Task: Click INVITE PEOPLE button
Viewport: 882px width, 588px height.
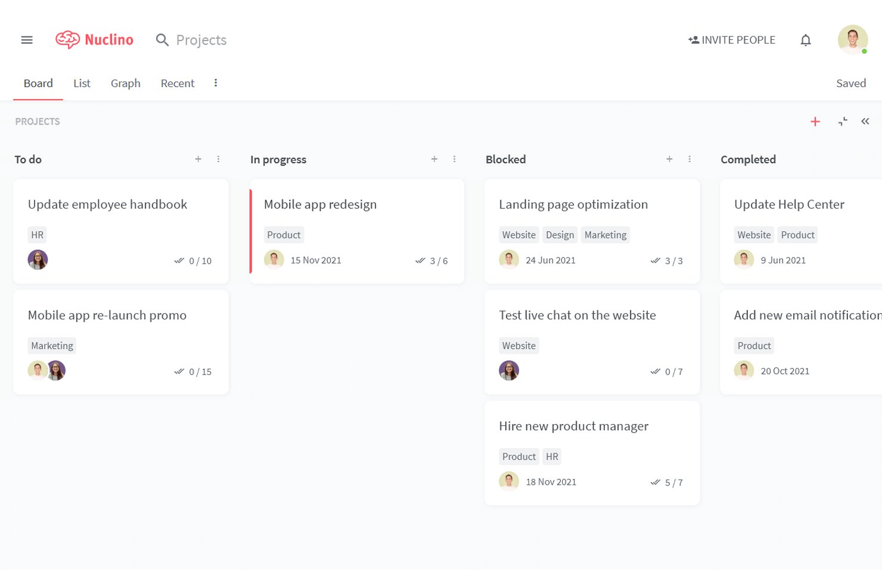Action: pos(732,40)
